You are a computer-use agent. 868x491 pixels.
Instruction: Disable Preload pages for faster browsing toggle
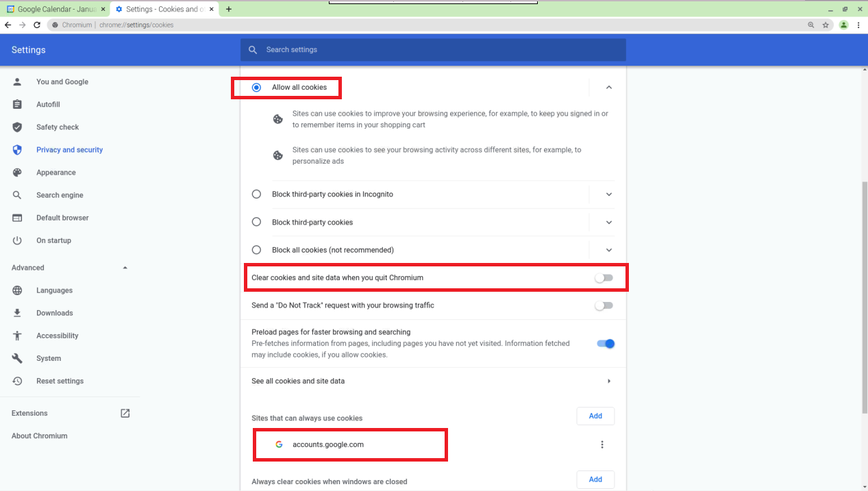coord(606,344)
